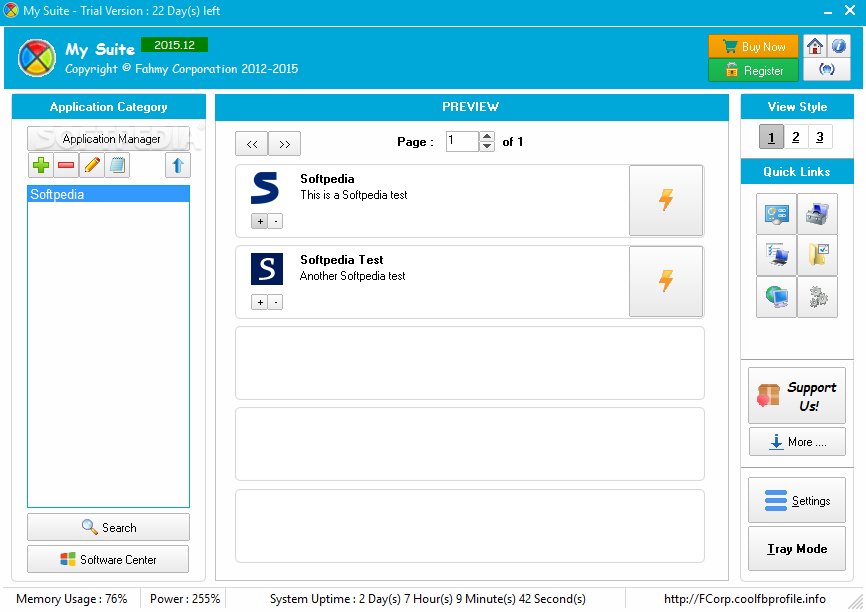This screenshot has width=866, height=612.
Task: Click the Register button
Action: pos(754,70)
